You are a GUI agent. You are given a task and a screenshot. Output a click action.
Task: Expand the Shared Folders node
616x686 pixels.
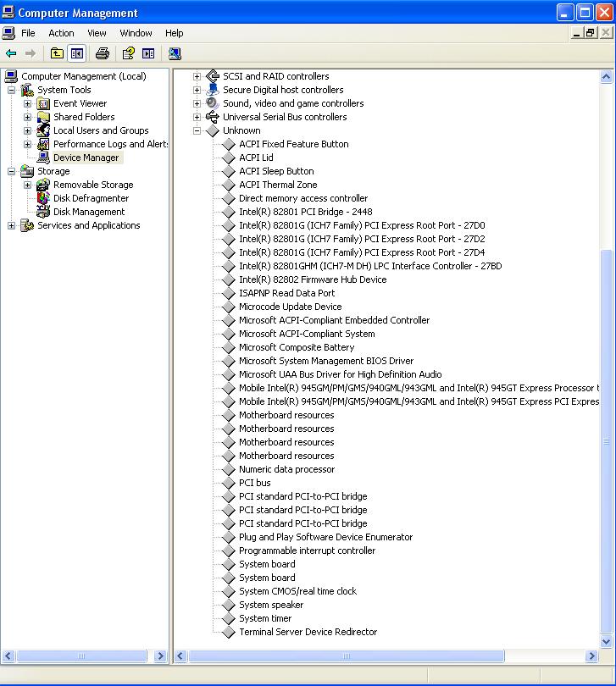click(28, 117)
